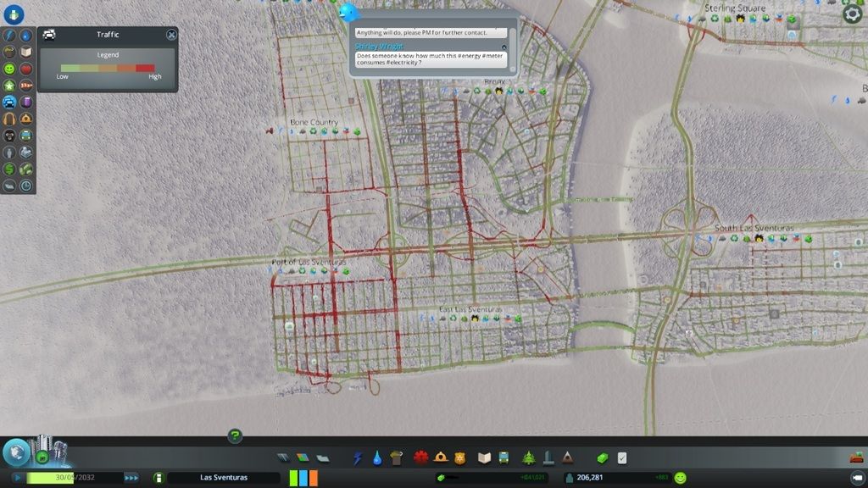This screenshot has height=488, width=868.
Task: Open the options gear menu
Action: 852,14
